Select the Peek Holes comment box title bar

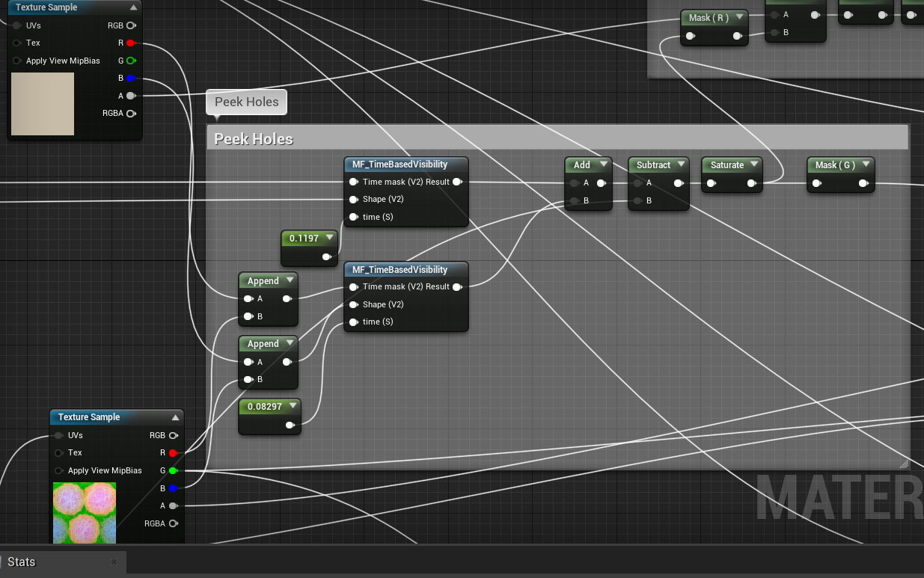point(557,138)
